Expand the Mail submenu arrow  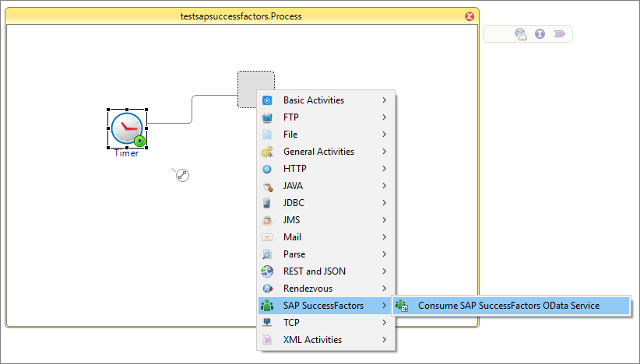tap(384, 236)
